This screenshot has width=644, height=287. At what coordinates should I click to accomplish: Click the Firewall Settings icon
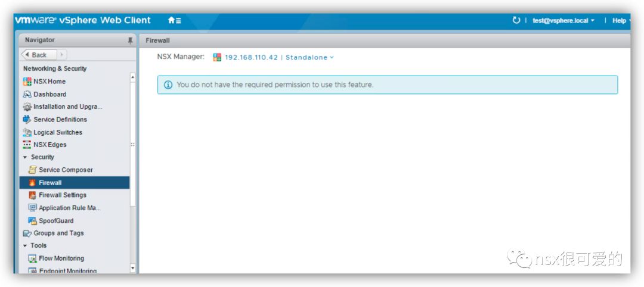(x=32, y=195)
